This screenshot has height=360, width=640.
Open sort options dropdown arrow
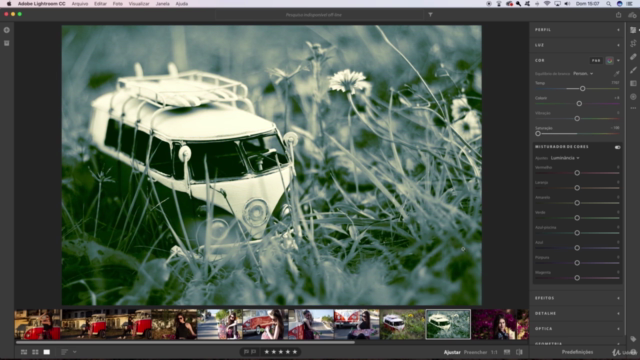point(75,352)
